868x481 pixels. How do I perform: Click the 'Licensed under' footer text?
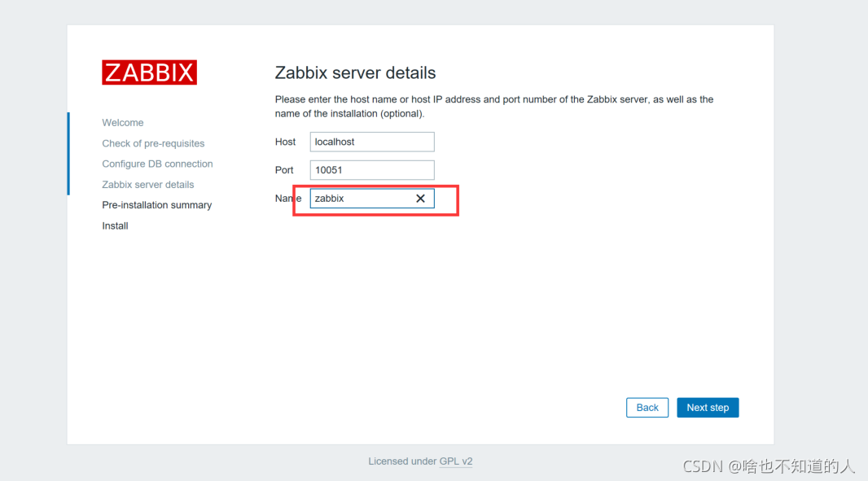pos(402,461)
